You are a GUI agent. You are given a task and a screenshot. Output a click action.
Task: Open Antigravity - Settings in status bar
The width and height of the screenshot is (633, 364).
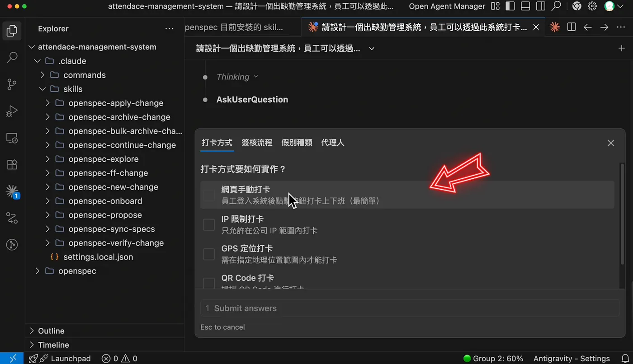click(572, 359)
